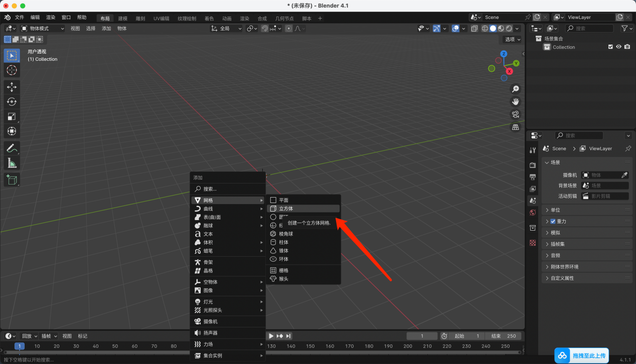Select the Move tool in toolbar
Viewport: 636px width, 364px height.
click(x=12, y=87)
